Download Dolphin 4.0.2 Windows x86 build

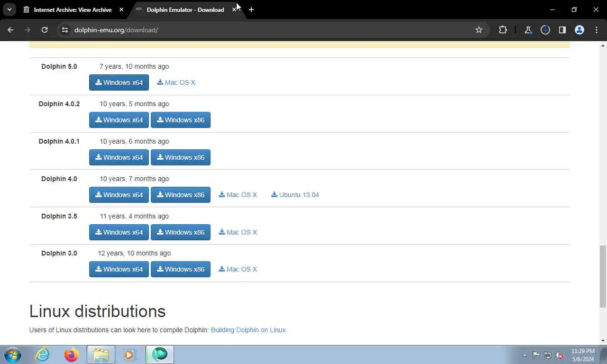(x=181, y=120)
